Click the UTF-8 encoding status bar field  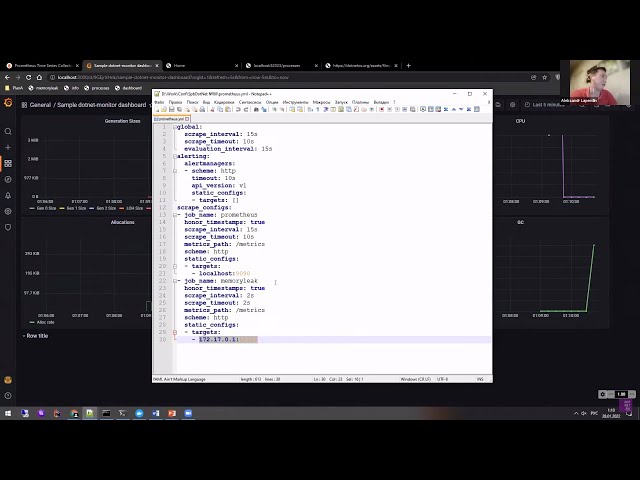click(x=442, y=379)
